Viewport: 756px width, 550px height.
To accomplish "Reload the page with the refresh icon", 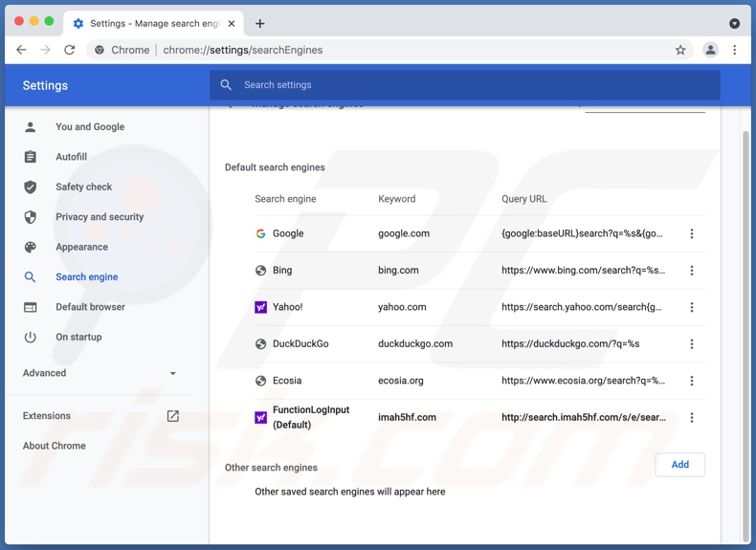I will [x=69, y=50].
